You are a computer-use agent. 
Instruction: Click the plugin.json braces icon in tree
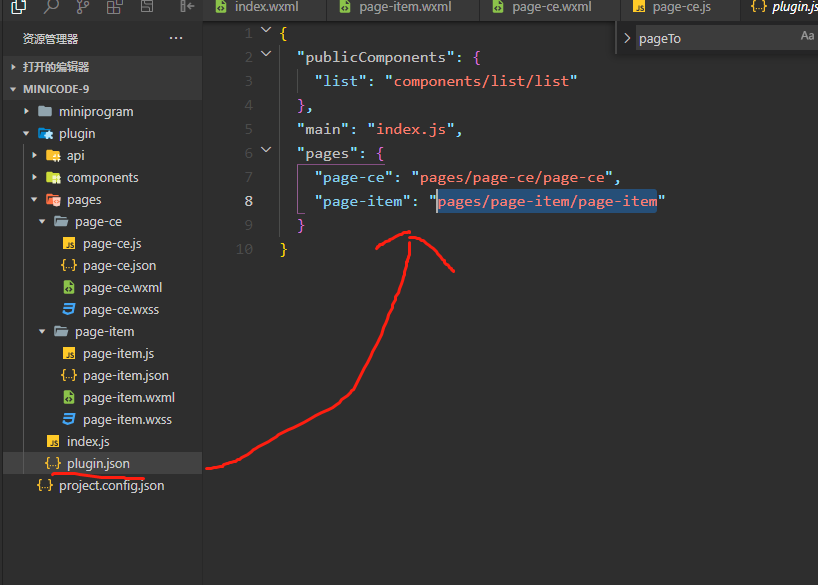pyautogui.click(x=53, y=463)
